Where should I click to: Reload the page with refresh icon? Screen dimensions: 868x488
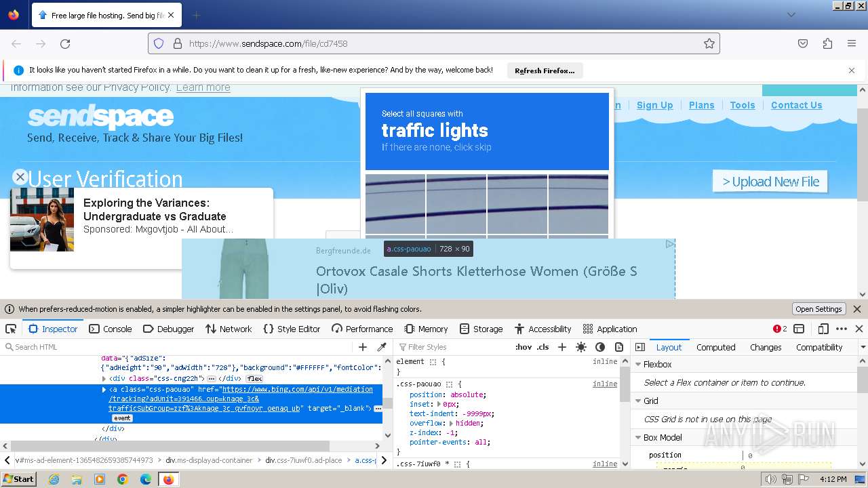tap(65, 43)
